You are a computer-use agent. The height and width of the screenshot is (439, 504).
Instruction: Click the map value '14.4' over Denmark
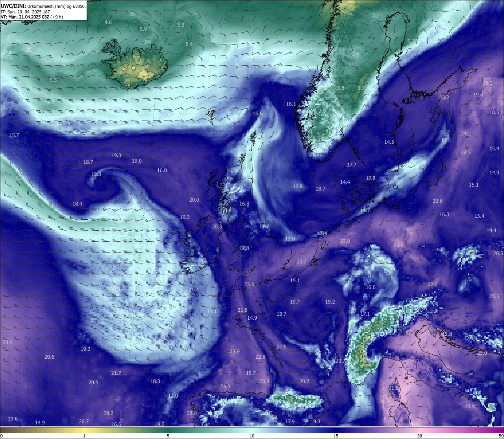345,182
